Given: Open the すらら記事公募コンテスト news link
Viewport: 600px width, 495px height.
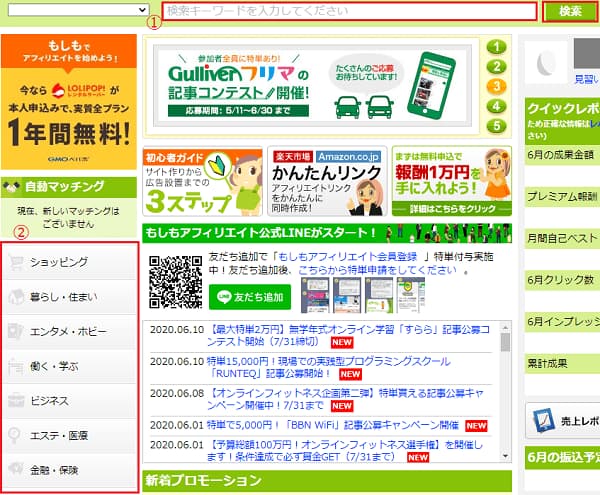Looking at the screenshot, I should [x=348, y=335].
